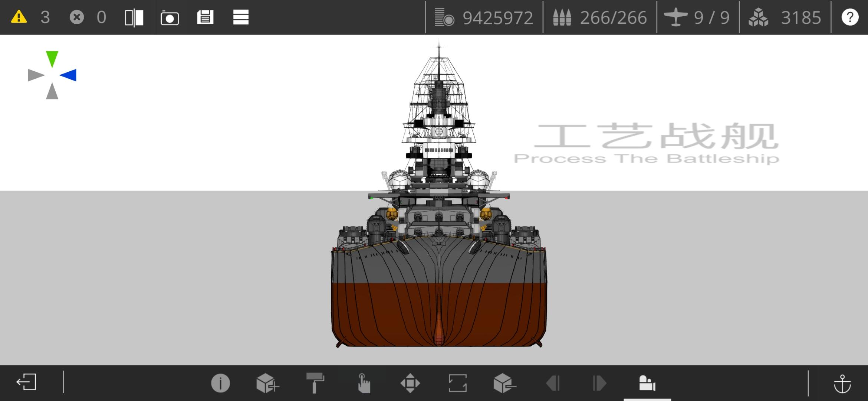Image resolution: width=868 pixels, height=401 pixels.
Task: Toggle the mirror symmetry mode icon
Action: coord(134,17)
